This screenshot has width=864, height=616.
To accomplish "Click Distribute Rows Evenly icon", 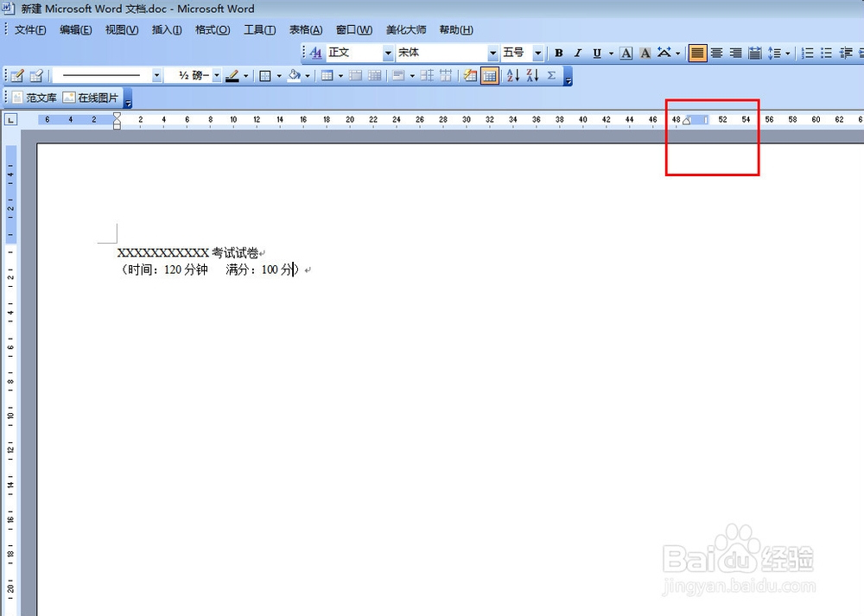I will [427, 75].
